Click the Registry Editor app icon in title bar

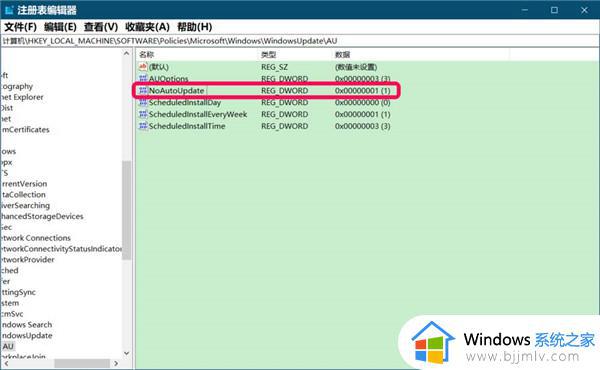(9, 10)
